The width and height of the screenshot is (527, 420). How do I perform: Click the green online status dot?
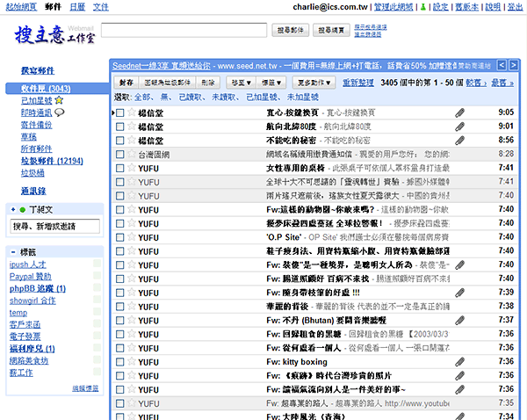23,210
